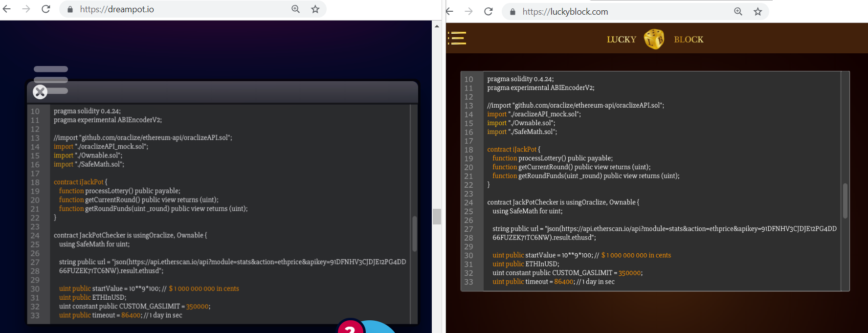The image size is (868, 333).
Task: Click the dreampot page scrollbar thumb
Action: coord(437,216)
